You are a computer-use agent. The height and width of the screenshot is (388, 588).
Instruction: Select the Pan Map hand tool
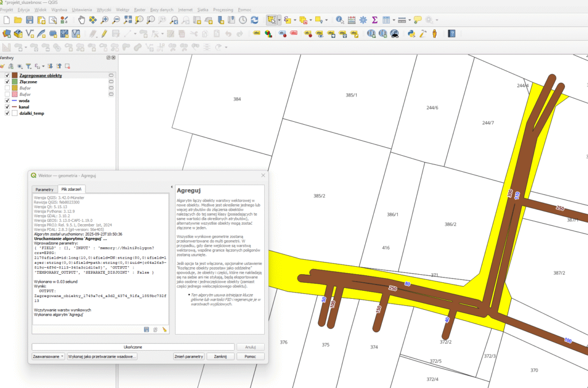point(82,20)
